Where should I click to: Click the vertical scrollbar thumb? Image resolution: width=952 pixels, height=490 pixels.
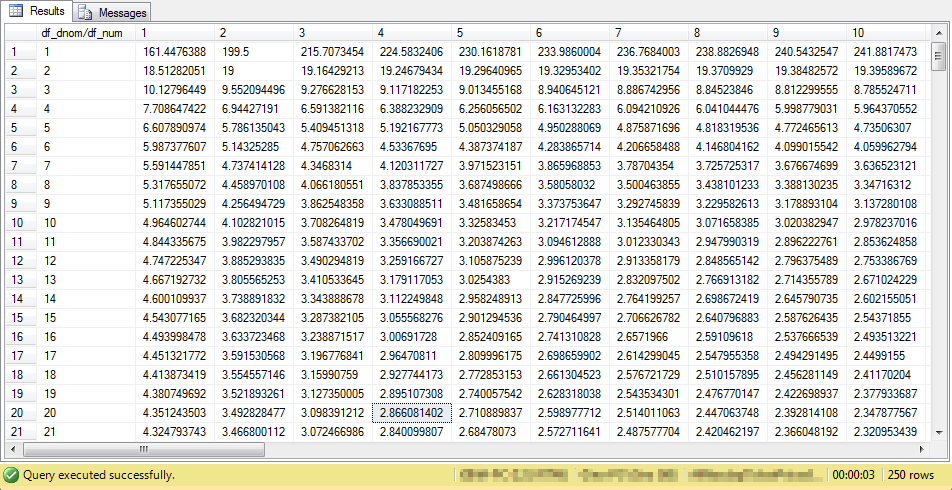(x=937, y=57)
